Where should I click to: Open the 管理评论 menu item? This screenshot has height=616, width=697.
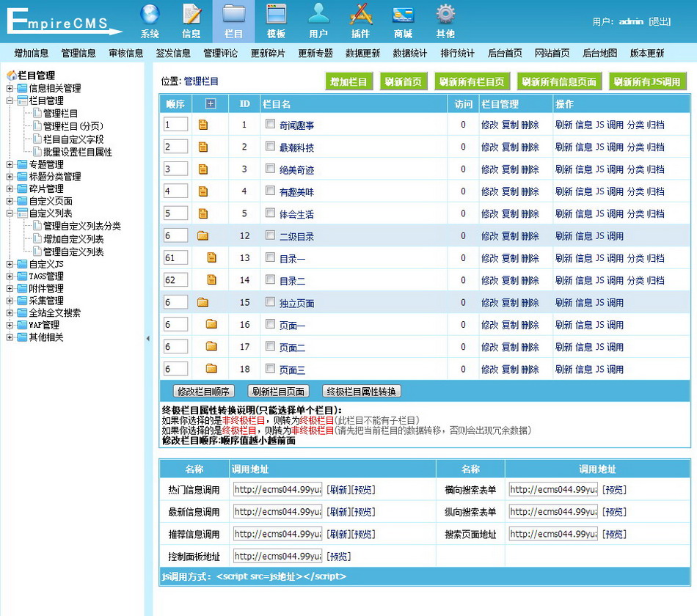pyautogui.click(x=221, y=54)
